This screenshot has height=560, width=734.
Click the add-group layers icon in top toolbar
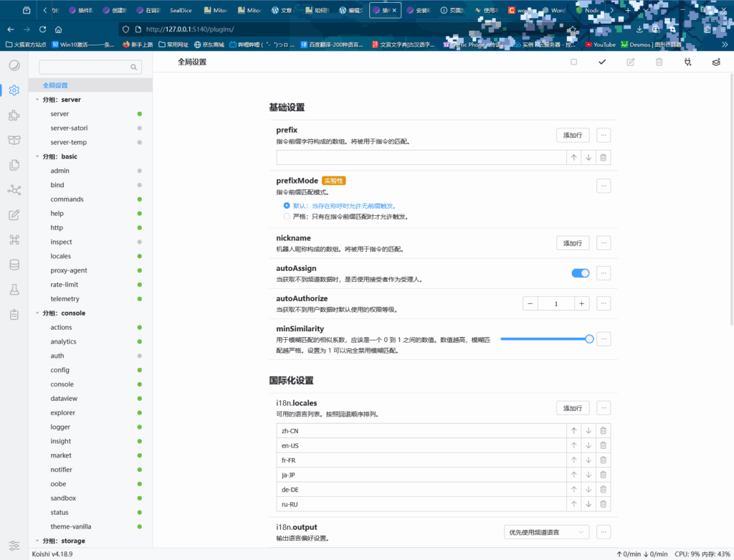[x=715, y=62]
